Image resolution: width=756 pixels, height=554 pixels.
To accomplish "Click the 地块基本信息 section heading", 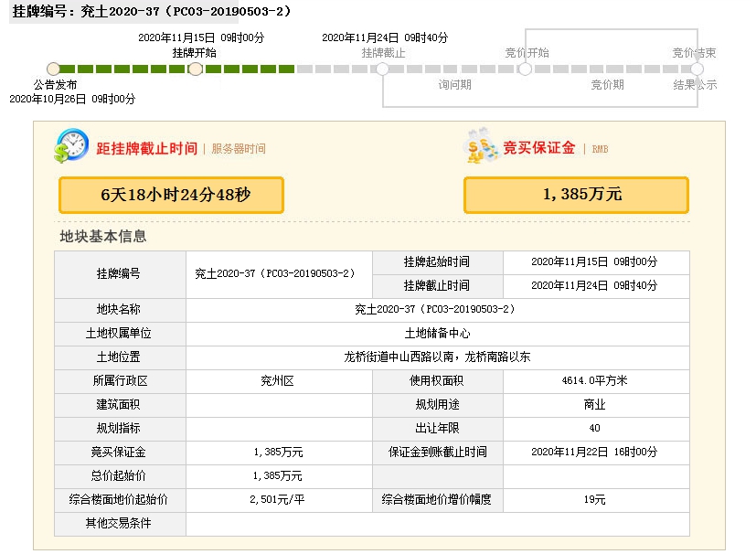I will click(x=102, y=236).
